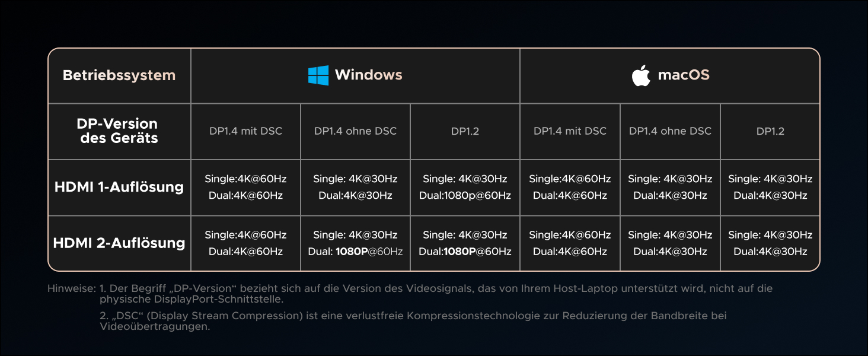
Task: Click DP1.4 mit DSC under Windows
Action: [x=245, y=131]
